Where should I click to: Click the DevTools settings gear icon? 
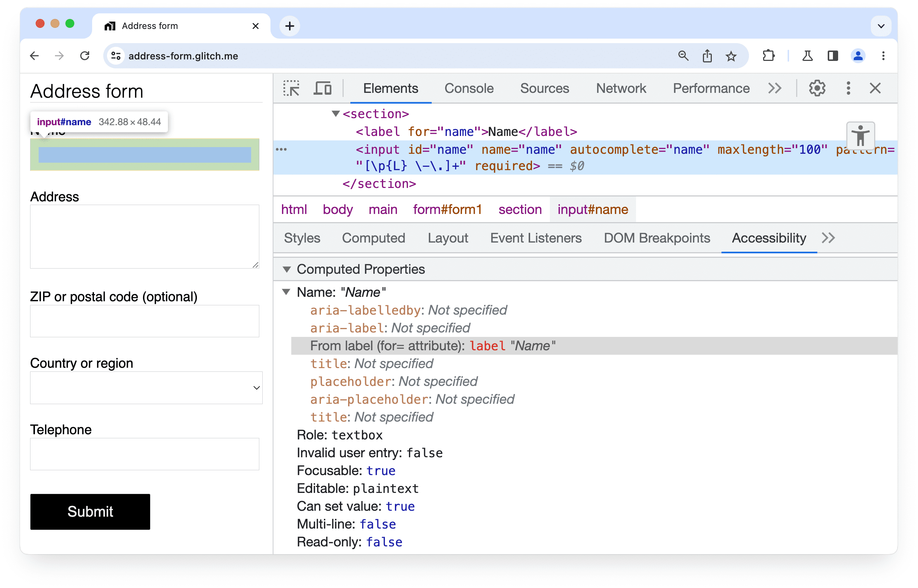pyautogui.click(x=817, y=88)
